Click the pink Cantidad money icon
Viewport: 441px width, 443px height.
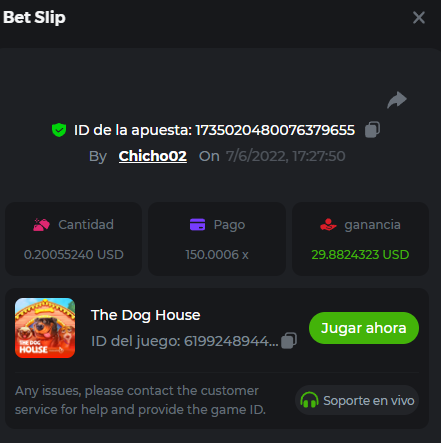41,225
